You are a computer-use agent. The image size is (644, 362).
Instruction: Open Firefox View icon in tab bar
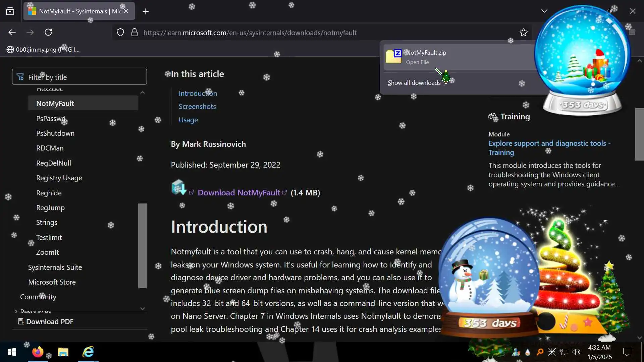[10, 11]
